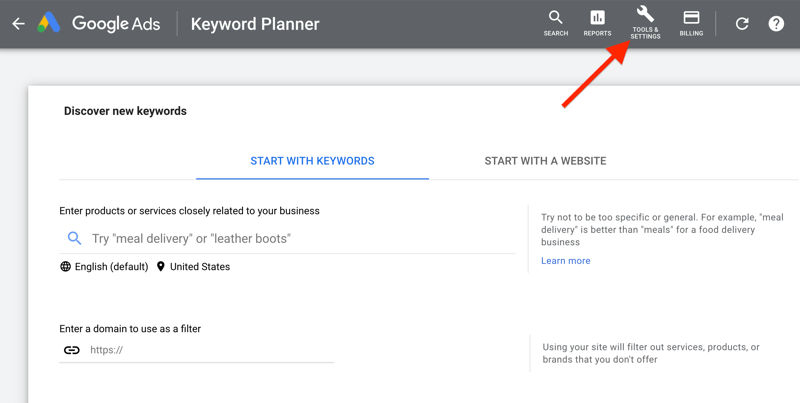Click the keyword search magnifier icon

(x=74, y=238)
